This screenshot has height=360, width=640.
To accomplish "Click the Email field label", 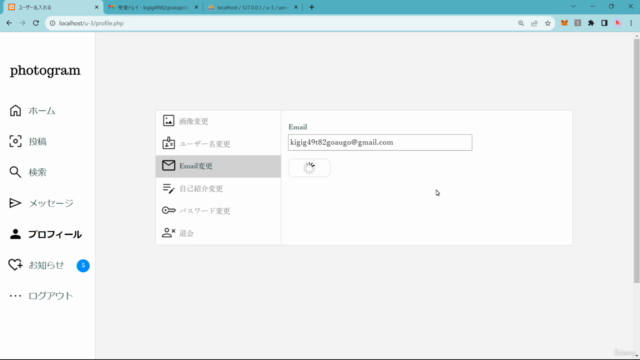I will 298,127.
